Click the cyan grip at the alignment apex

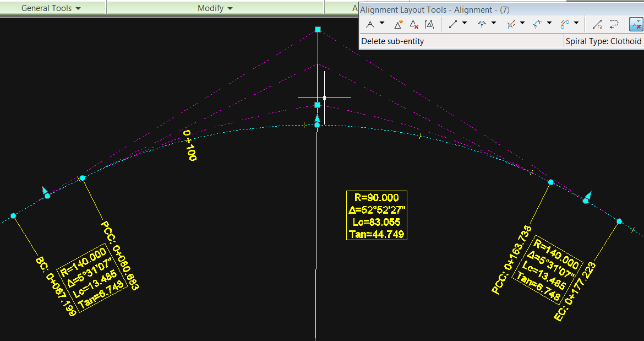[316, 125]
